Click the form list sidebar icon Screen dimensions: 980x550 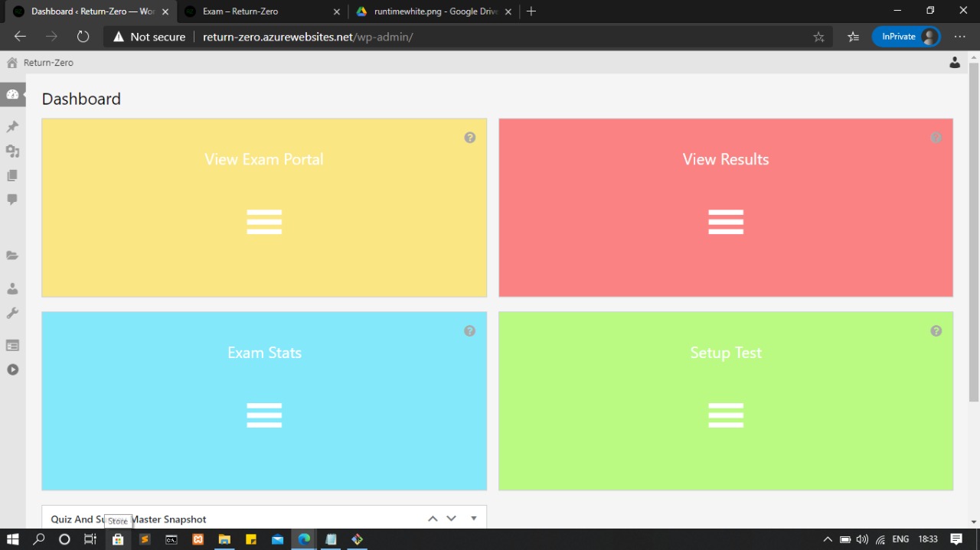click(x=12, y=345)
